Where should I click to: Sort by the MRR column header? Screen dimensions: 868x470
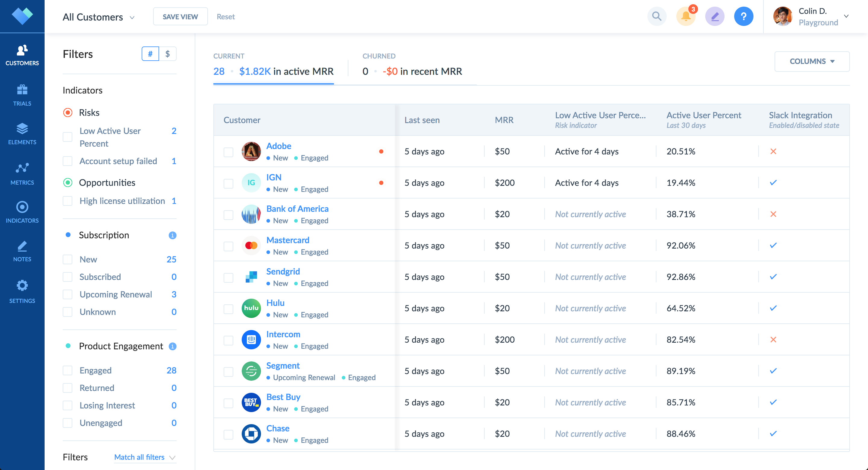click(x=504, y=120)
